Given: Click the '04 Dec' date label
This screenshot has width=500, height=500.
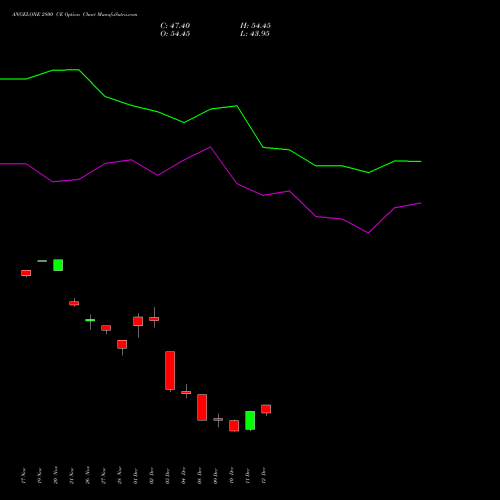Looking at the screenshot, I should click(x=183, y=476).
